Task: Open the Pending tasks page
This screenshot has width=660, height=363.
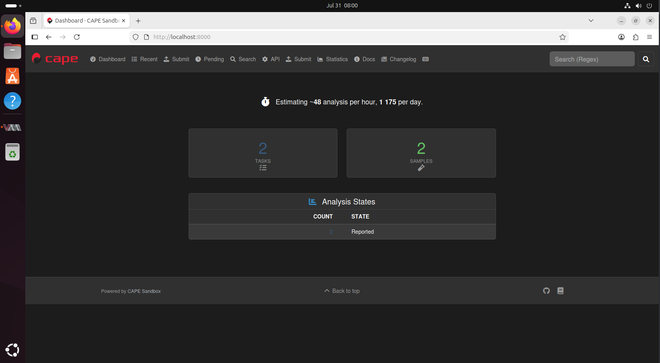Action: point(210,59)
